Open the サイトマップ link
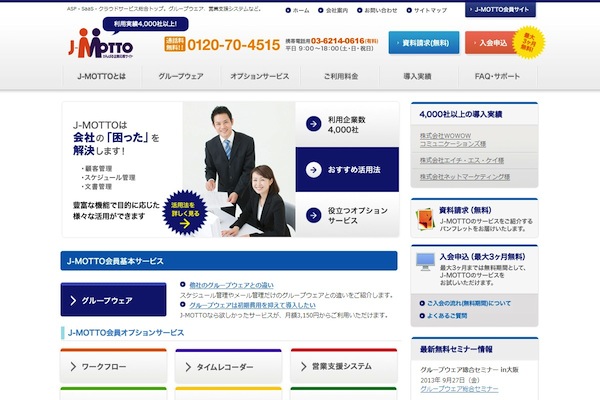Image resolution: width=600 pixels, height=400 pixels. [x=430, y=10]
